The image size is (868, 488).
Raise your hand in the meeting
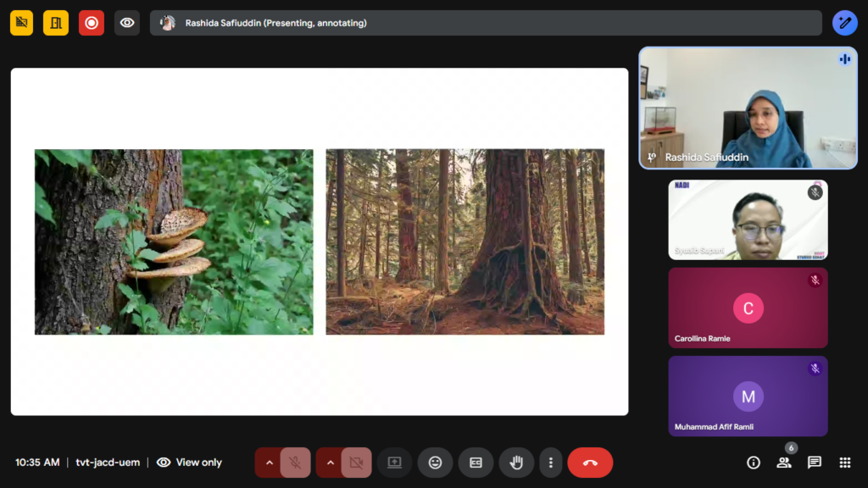(x=516, y=463)
